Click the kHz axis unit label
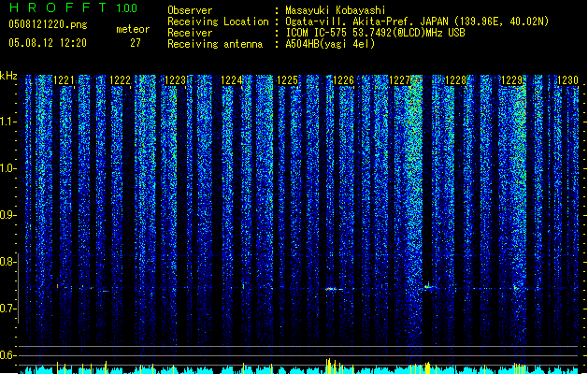The image size is (588, 374). pyautogui.click(x=8, y=76)
